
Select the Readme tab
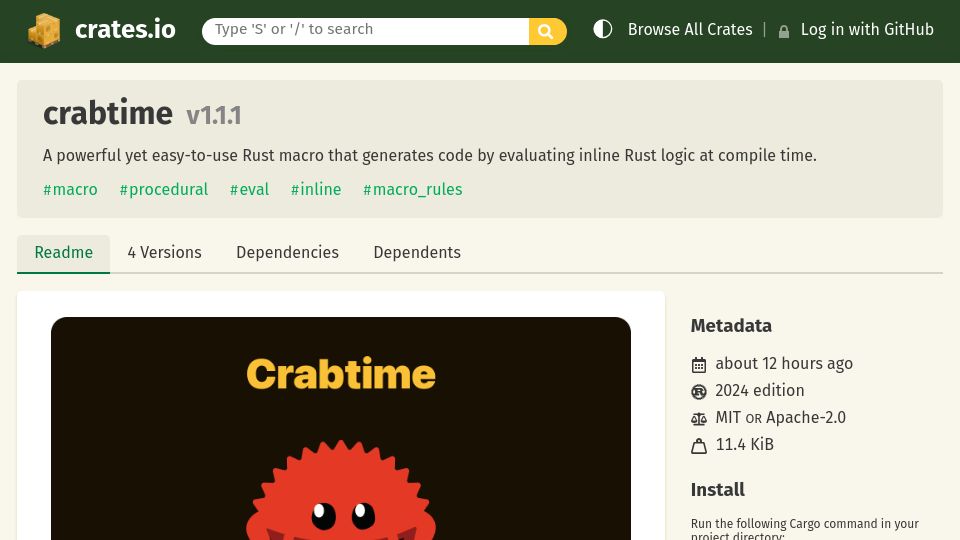coord(64,253)
